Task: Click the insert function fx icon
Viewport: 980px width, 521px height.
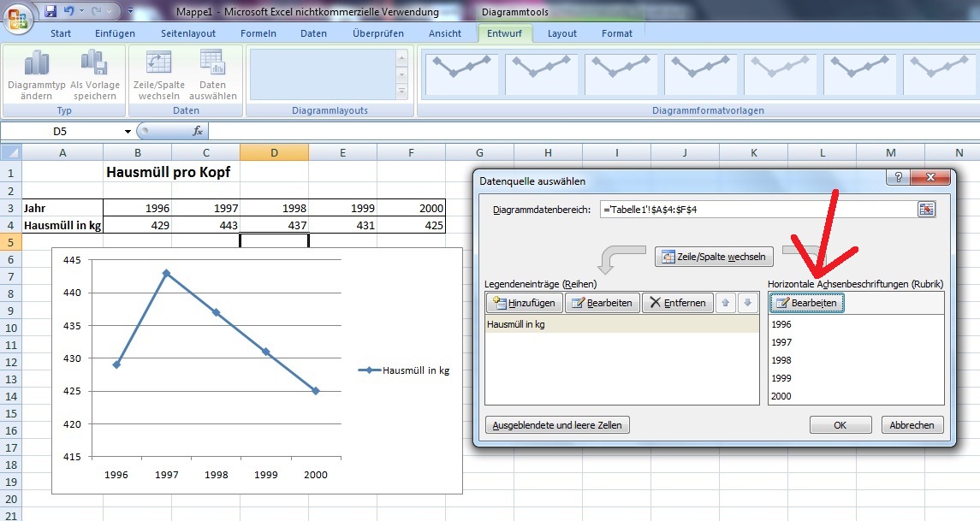Action: 198,132
